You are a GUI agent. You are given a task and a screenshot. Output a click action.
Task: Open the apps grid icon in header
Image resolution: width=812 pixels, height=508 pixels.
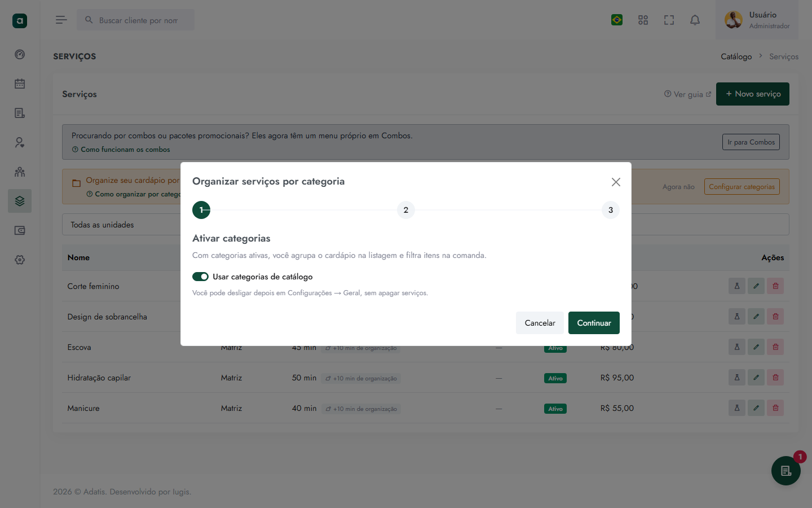coord(643,20)
